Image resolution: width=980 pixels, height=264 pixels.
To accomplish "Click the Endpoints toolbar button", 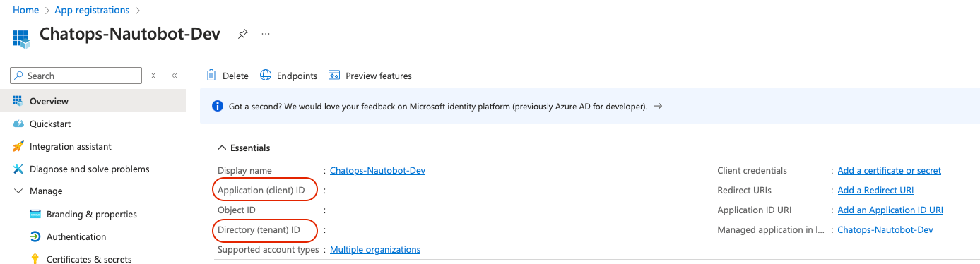I will pyautogui.click(x=289, y=76).
